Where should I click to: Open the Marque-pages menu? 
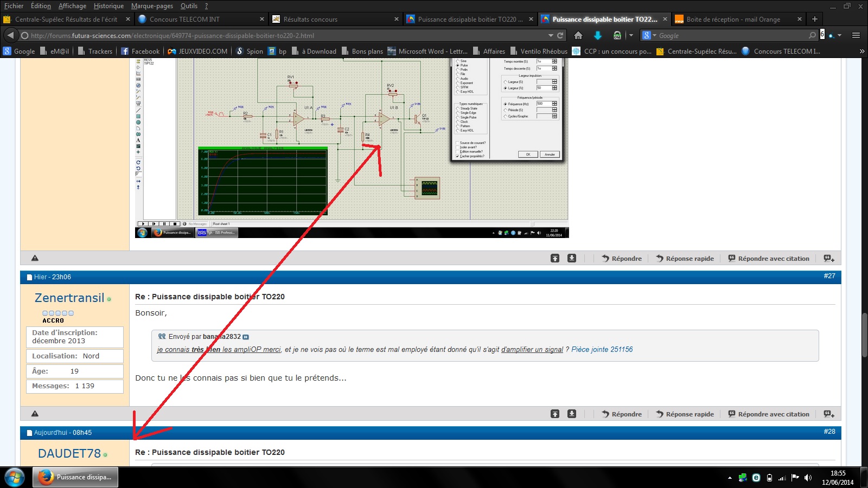(152, 6)
